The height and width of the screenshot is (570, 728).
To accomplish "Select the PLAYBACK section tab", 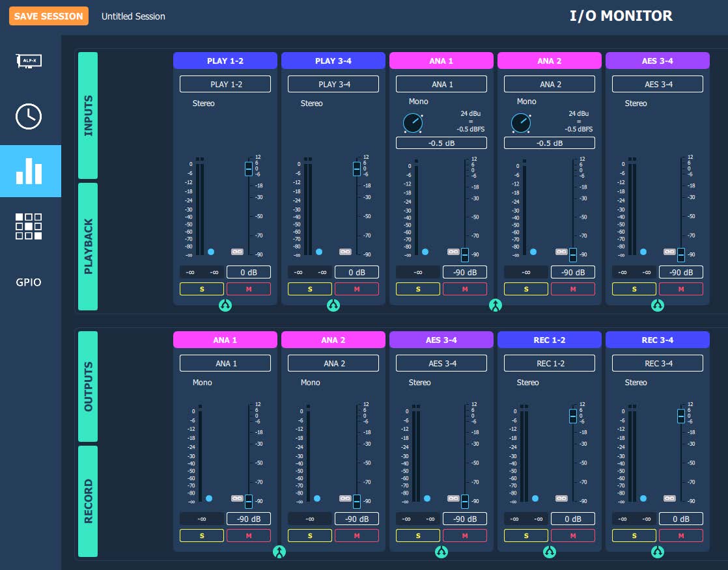I will pos(88,246).
